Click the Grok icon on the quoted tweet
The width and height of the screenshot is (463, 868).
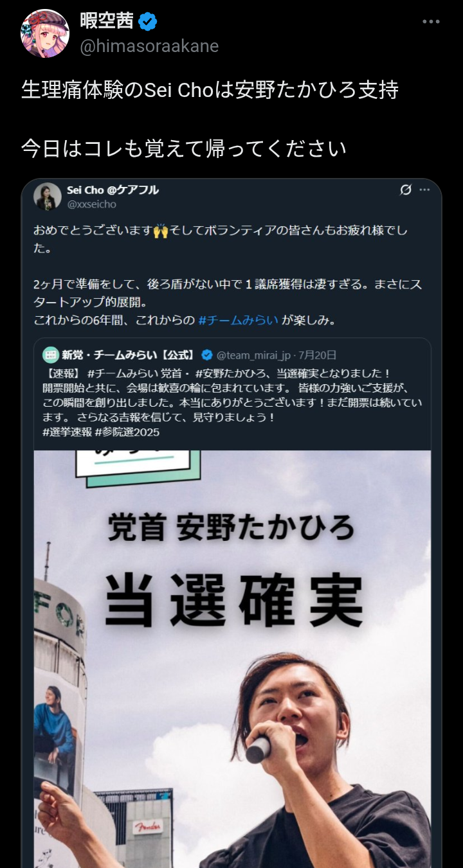pos(405,190)
